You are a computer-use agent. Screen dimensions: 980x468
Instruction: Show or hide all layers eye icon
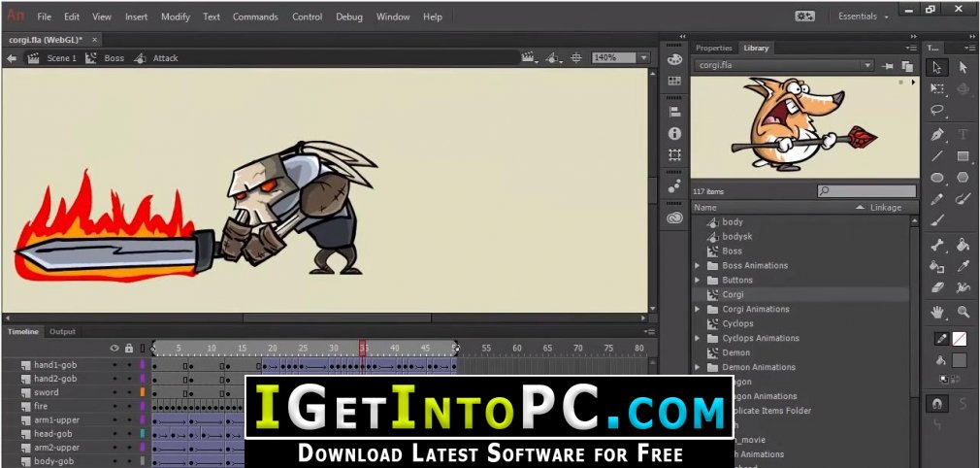114,348
